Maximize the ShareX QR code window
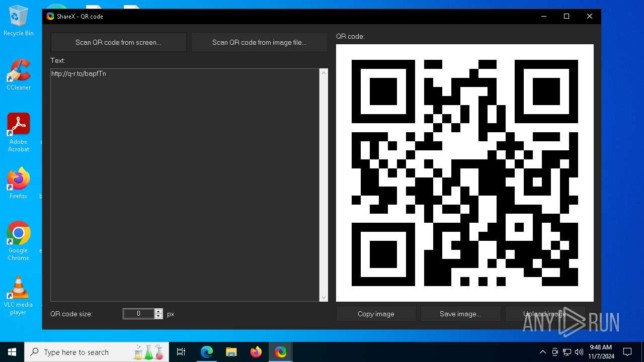 coord(567,16)
